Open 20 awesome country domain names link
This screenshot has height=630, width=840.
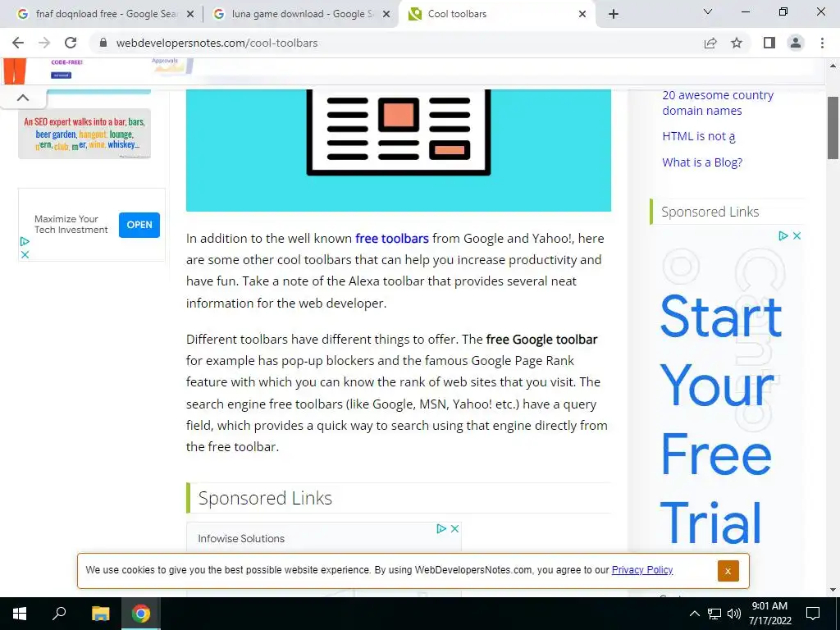point(718,103)
